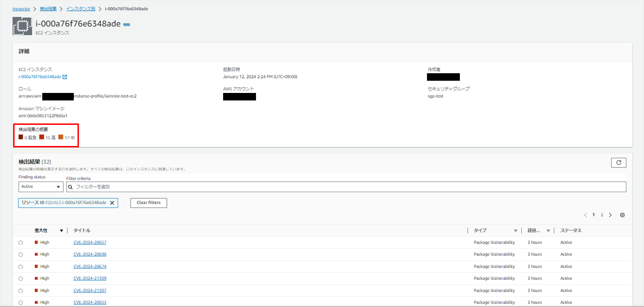Open the Inspector breadcrumb link
The image size is (644, 307).
[21, 9]
